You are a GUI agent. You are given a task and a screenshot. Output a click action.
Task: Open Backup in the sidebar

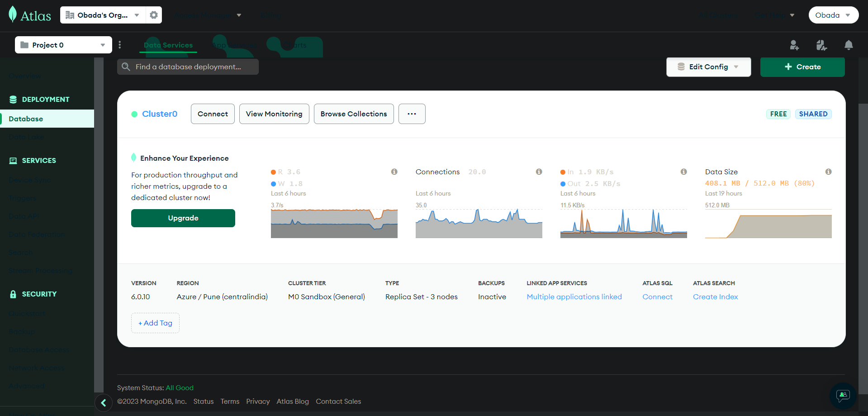(22, 331)
